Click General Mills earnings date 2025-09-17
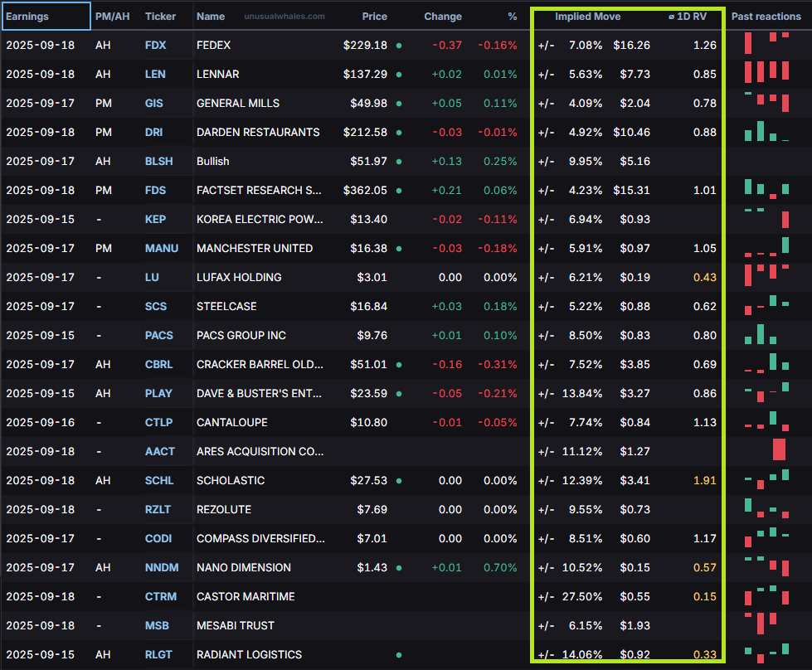Image resolution: width=812 pixels, height=670 pixels. [41, 103]
